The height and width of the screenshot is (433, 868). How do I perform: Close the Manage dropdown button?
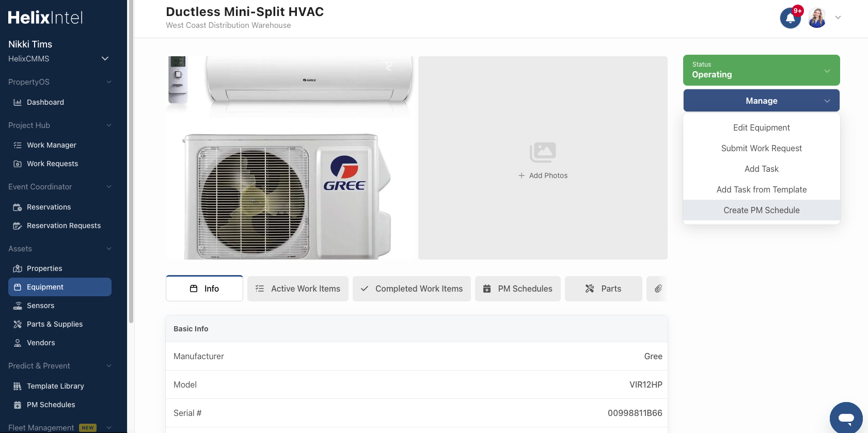click(x=761, y=101)
